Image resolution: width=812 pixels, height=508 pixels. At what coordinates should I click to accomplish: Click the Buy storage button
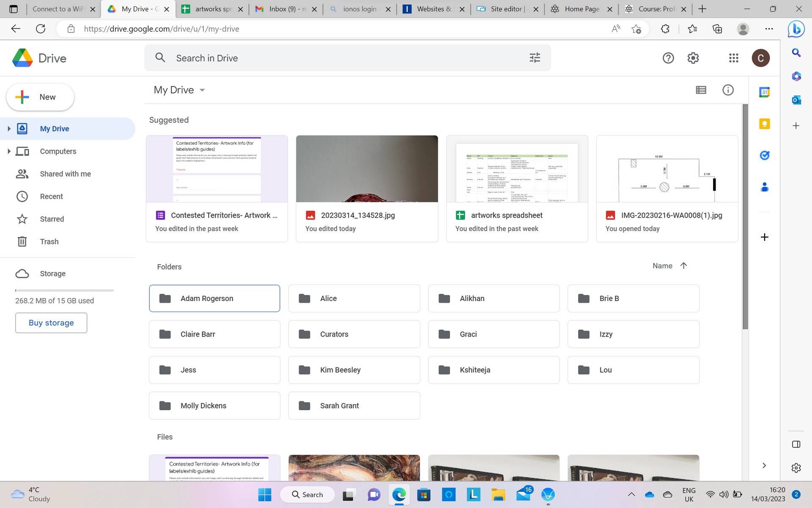[x=51, y=323]
